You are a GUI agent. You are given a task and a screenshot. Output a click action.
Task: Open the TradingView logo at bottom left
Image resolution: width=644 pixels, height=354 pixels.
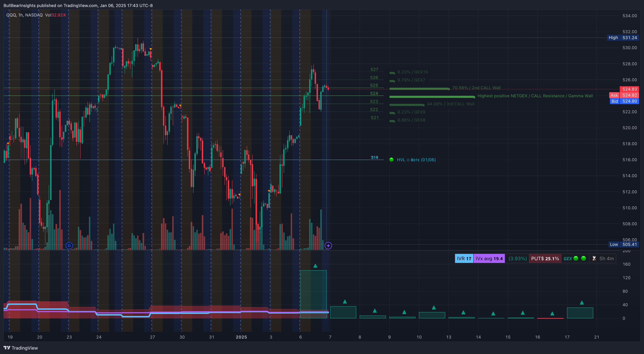pyautogui.click(x=21, y=348)
